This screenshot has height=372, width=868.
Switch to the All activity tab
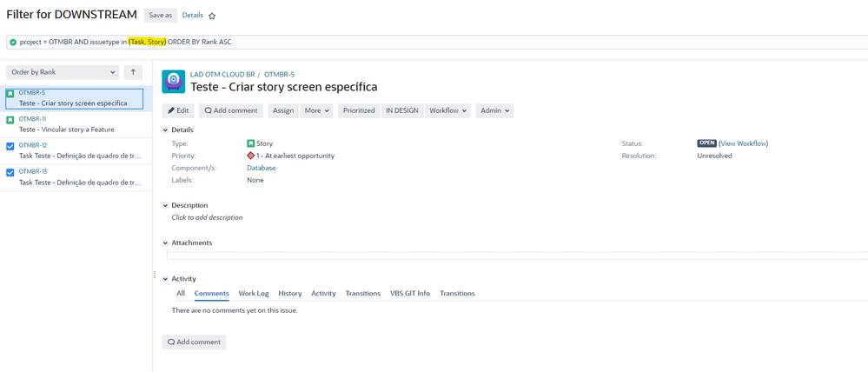pos(181,294)
